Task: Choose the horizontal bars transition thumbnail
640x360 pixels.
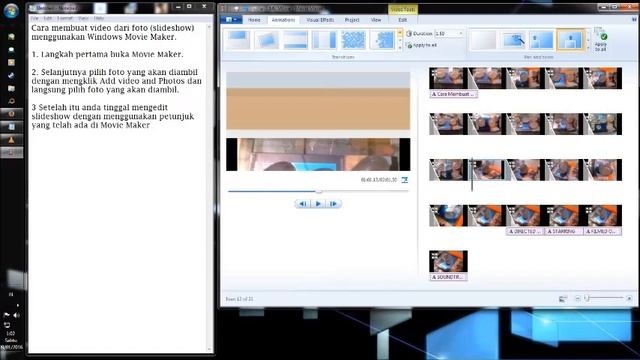Action: [x=295, y=40]
